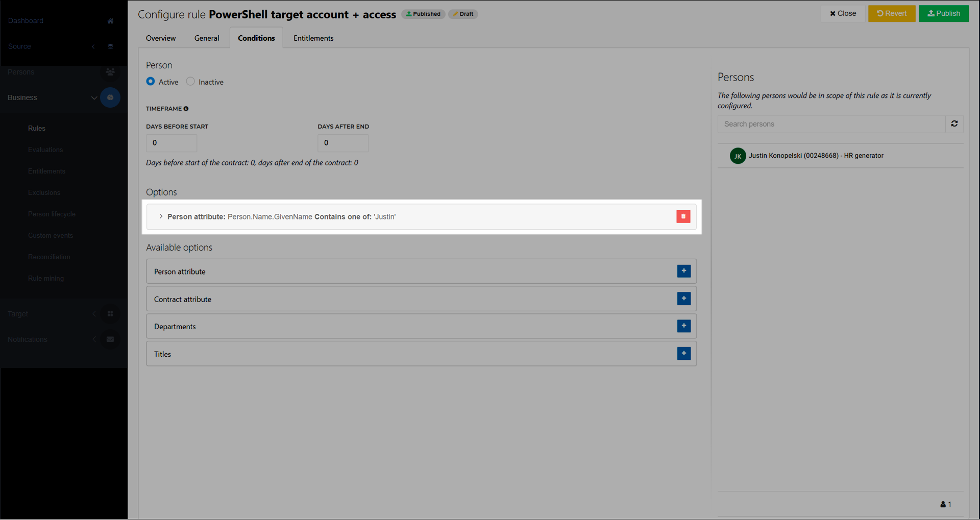The image size is (980, 520).
Task: Publish the rule changes
Action: pos(943,13)
